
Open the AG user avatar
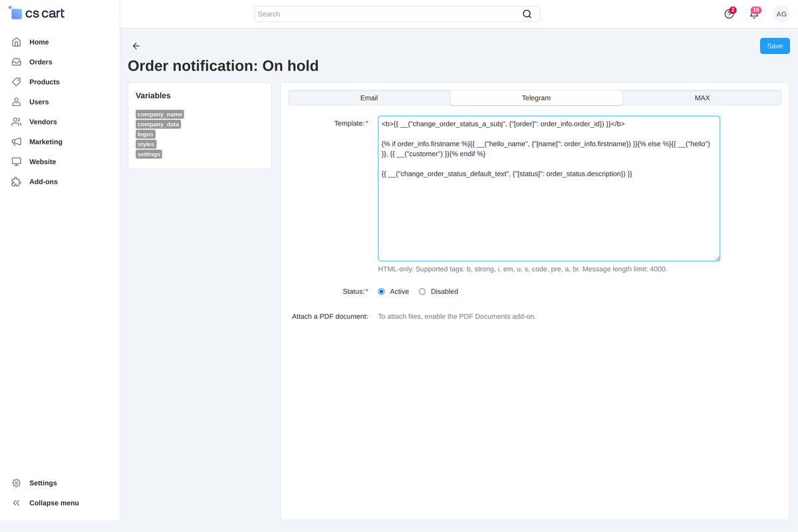point(781,14)
